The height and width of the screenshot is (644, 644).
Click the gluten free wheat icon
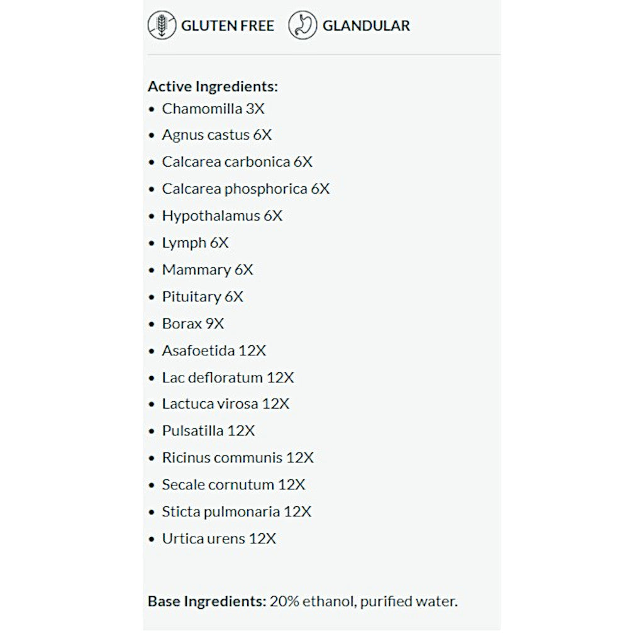point(162,25)
